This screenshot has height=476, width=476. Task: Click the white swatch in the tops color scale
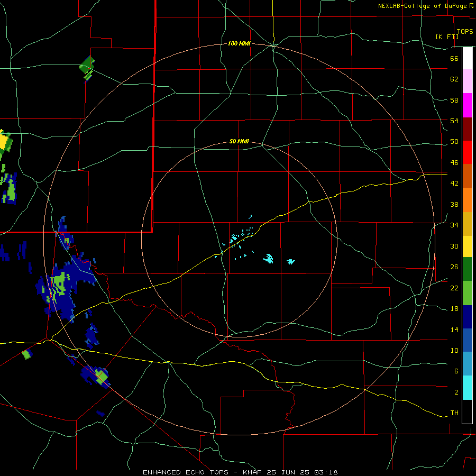tap(467, 58)
